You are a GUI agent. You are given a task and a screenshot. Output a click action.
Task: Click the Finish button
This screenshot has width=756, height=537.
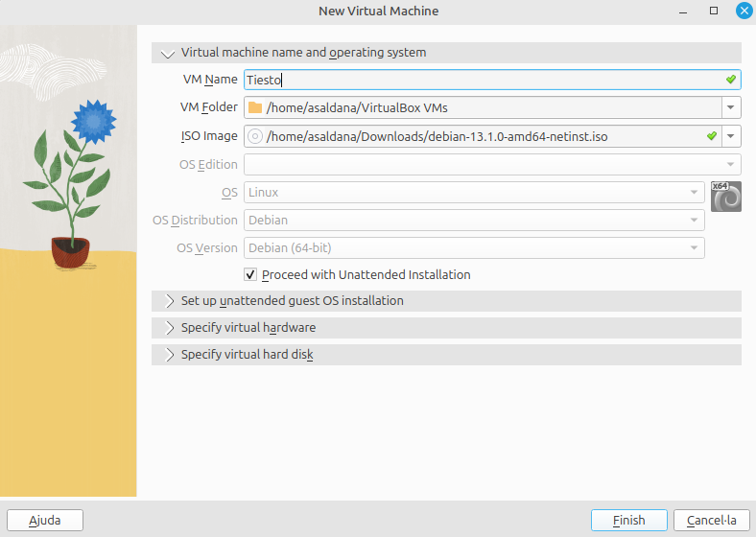[x=628, y=520]
